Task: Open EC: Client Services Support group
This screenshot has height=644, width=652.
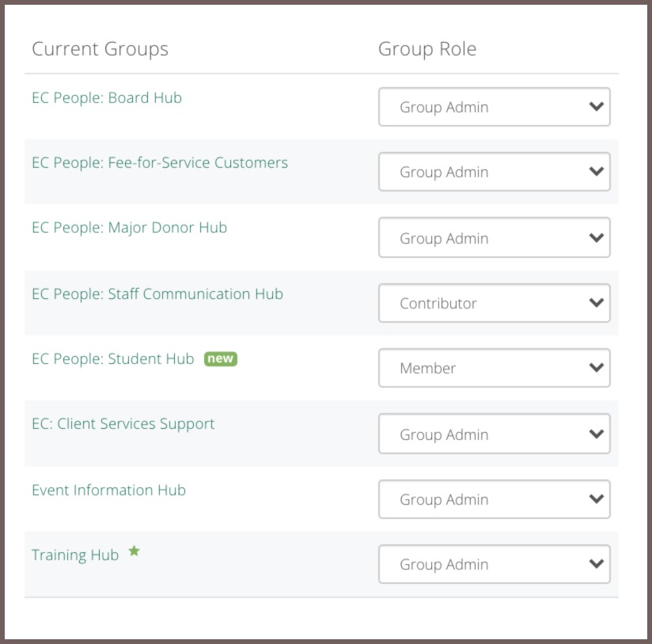Action: point(123,424)
